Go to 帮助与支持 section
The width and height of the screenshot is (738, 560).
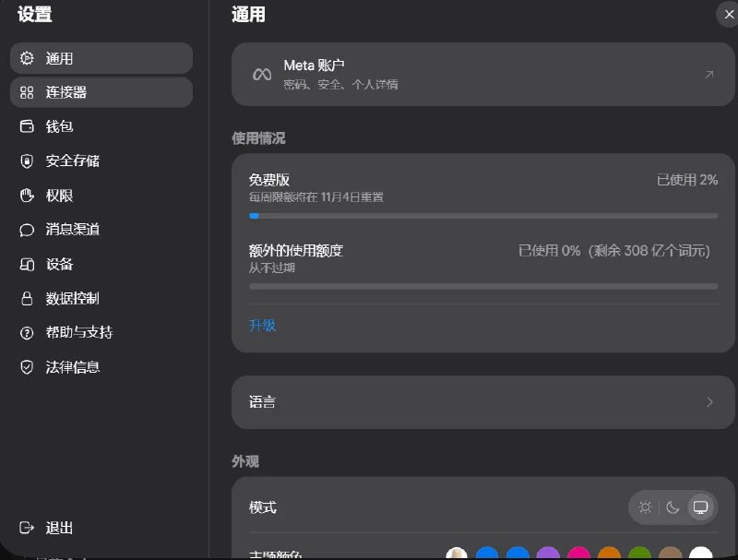coord(101,333)
